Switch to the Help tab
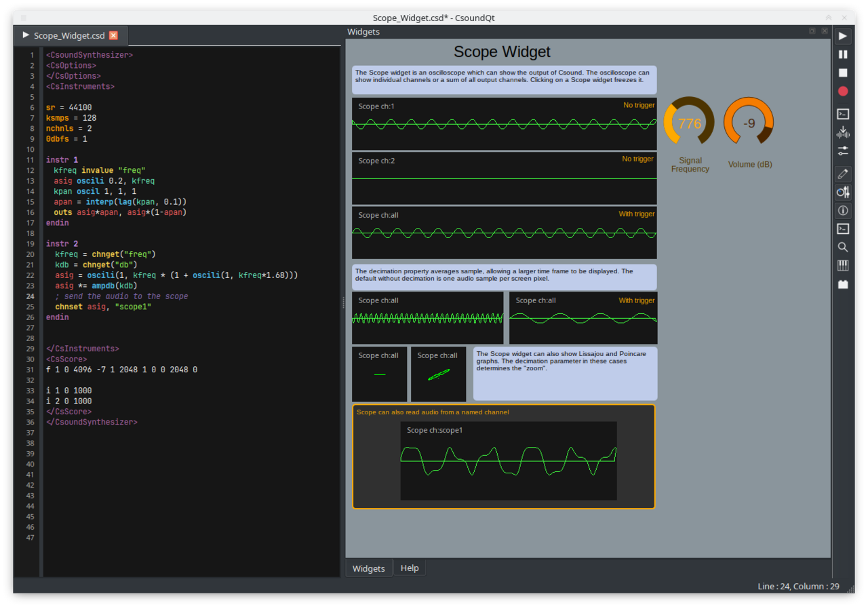 [x=410, y=568]
